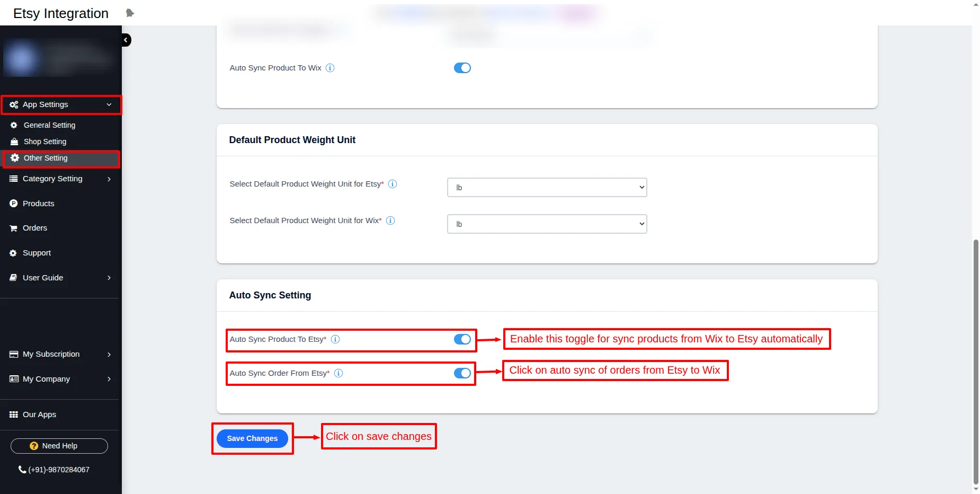Click the User Guide menu label

pyautogui.click(x=43, y=278)
